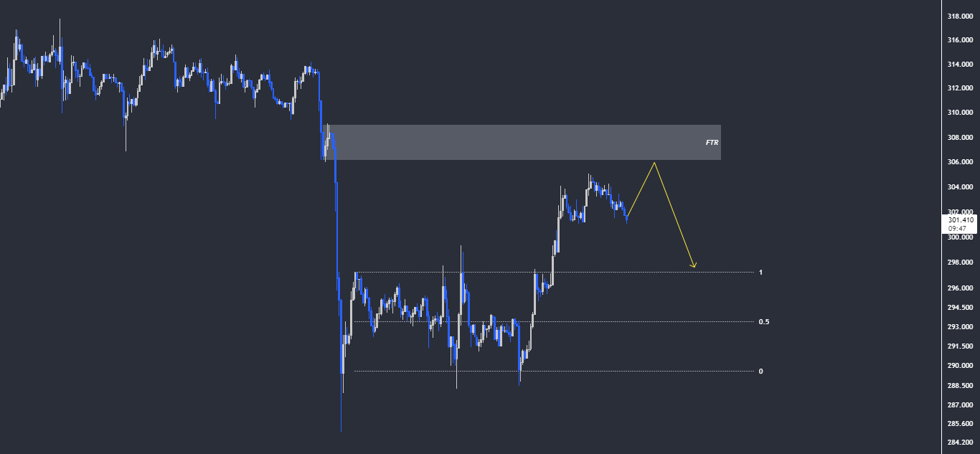Click the 284.200 price axis label

[x=960, y=442]
